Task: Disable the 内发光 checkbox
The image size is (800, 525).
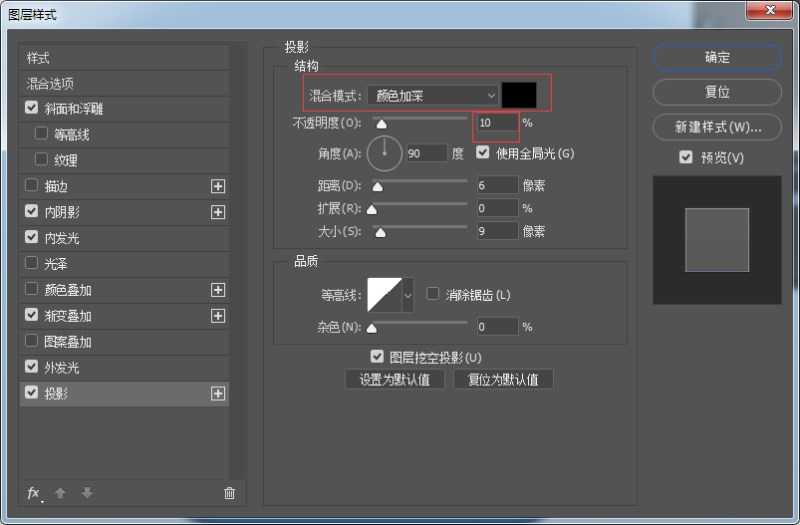Action: click(x=32, y=237)
